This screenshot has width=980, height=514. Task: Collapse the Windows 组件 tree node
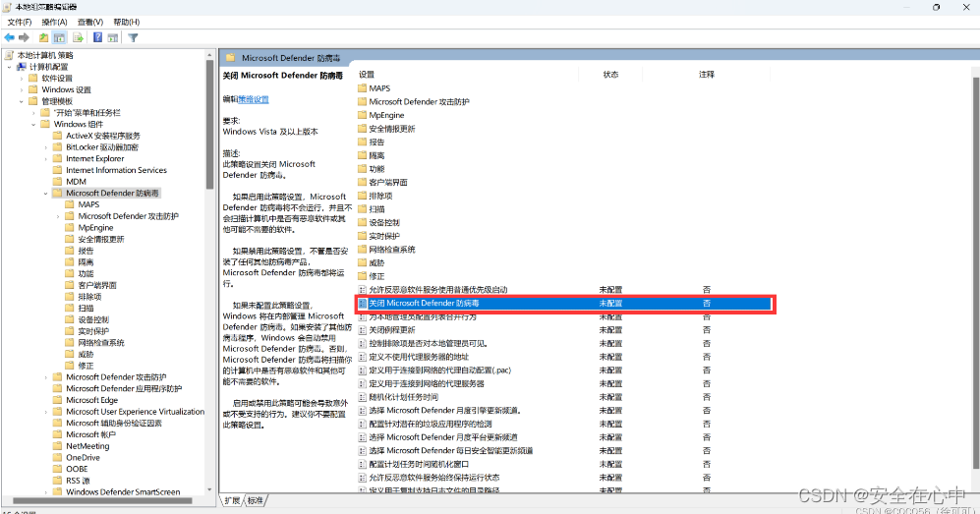33,124
